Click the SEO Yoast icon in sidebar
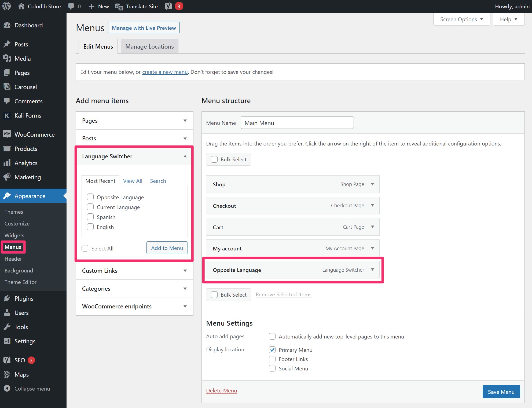 [7, 360]
